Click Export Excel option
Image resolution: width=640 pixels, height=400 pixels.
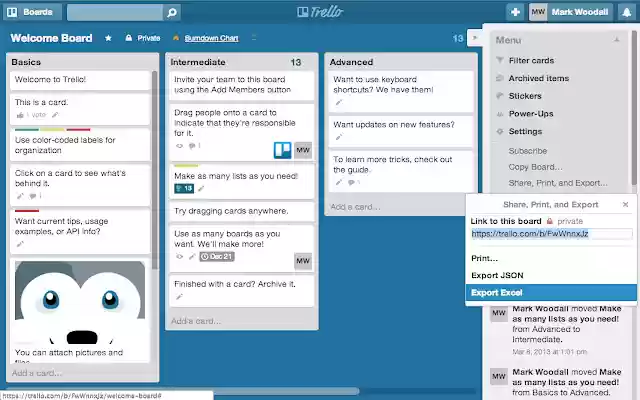pos(551,293)
